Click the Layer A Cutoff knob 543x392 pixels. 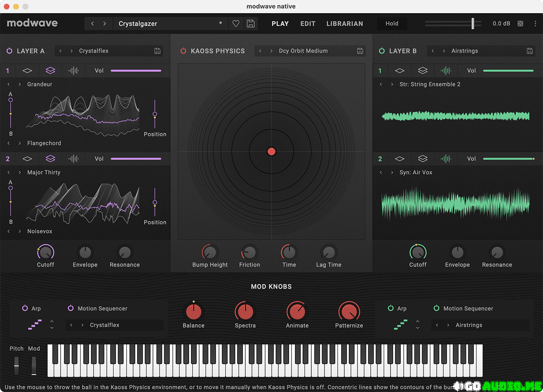(46, 252)
